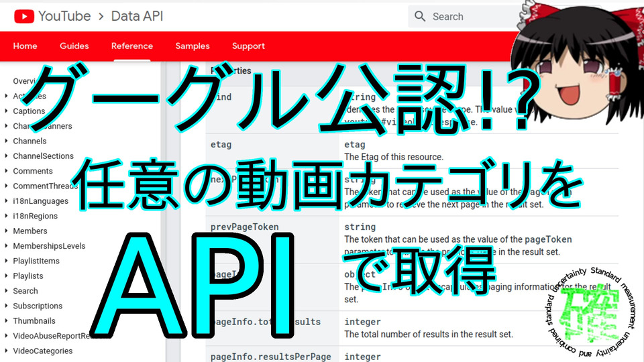The image size is (644, 362).
Task: Click the sidebar vertical scrollbar
Action: 163,212
